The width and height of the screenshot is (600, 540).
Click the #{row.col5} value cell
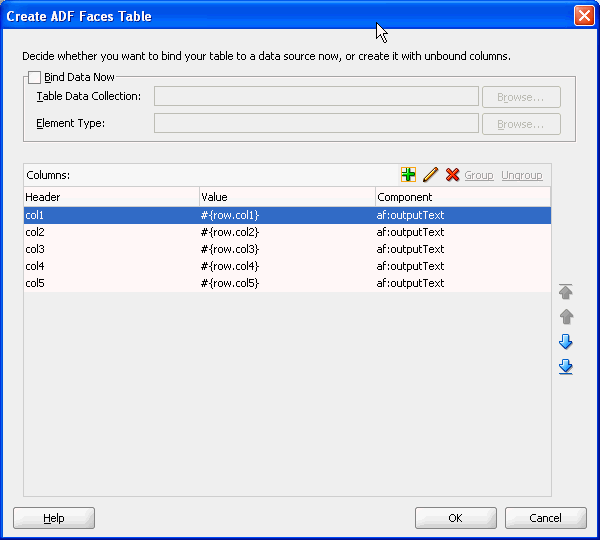click(287, 283)
